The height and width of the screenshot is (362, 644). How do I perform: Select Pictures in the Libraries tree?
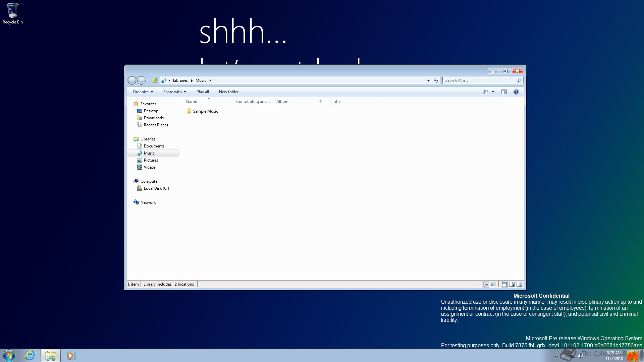(151, 160)
